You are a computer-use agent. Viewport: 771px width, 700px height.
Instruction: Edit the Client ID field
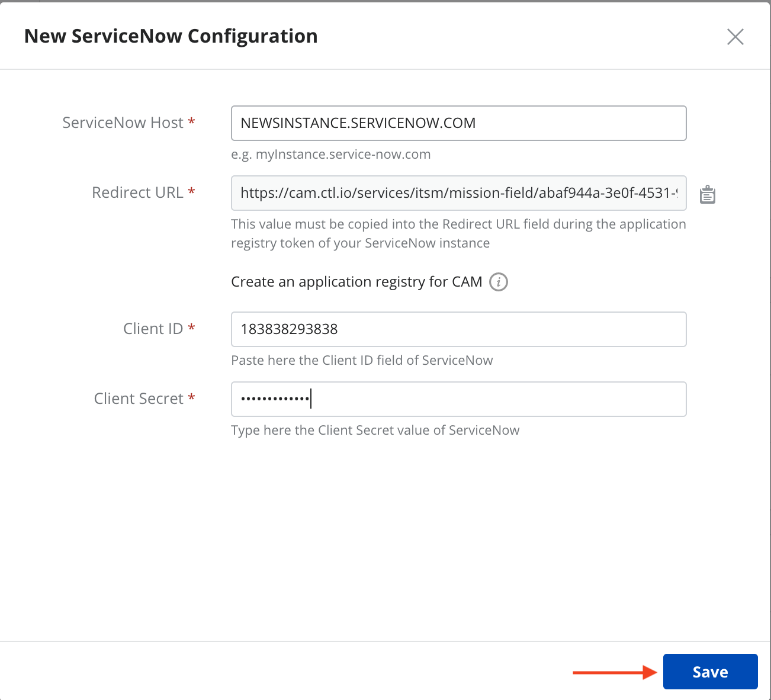coord(459,329)
